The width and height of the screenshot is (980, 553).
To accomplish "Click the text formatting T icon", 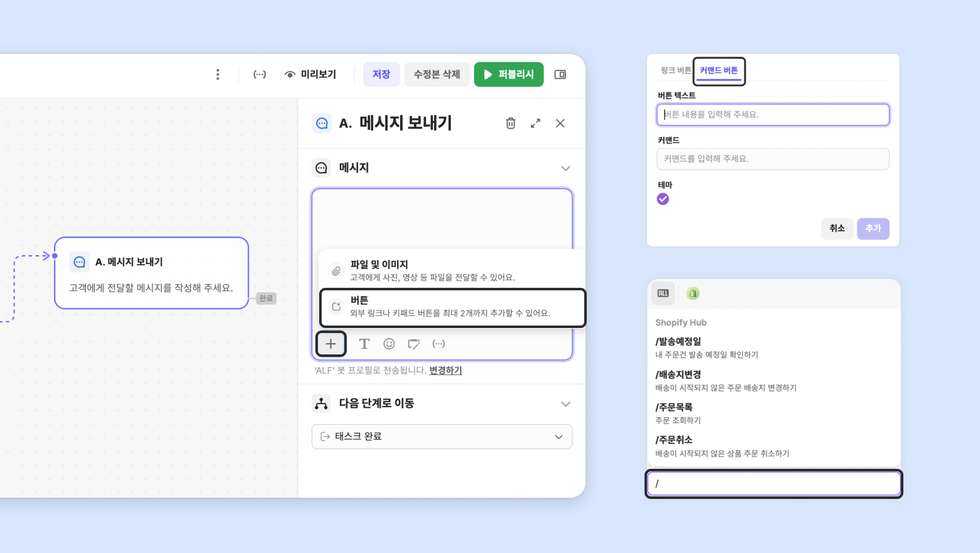I will [364, 344].
